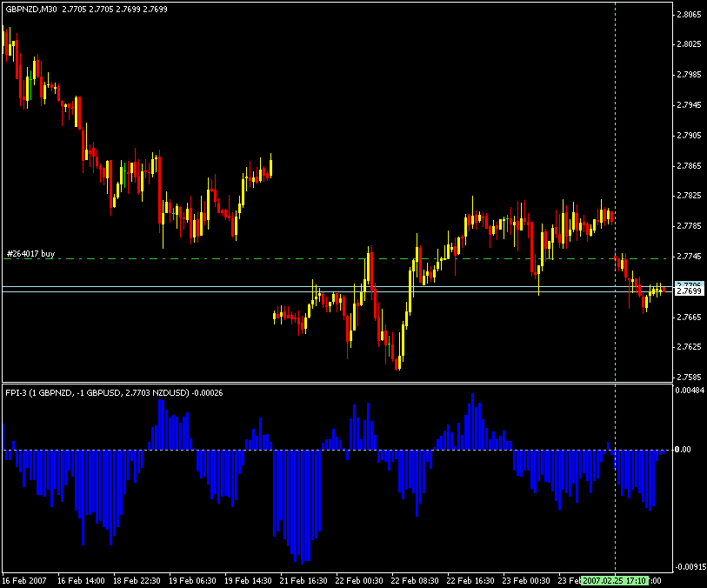Select the #264017 buy order label

click(x=30, y=253)
